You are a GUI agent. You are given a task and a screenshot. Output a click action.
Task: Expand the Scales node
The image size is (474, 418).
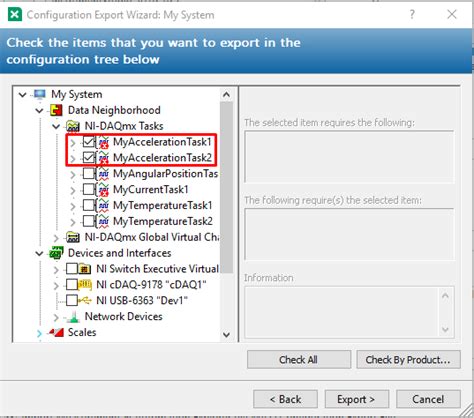pyautogui.click(x=39, y=333)
